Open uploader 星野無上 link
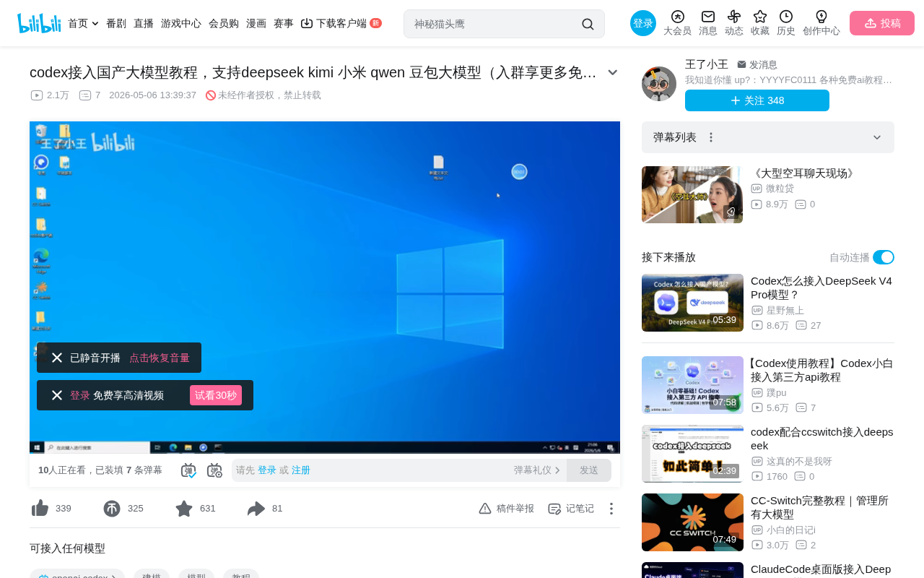This screenshot has width=924, height=578. [x=785, y=310]
